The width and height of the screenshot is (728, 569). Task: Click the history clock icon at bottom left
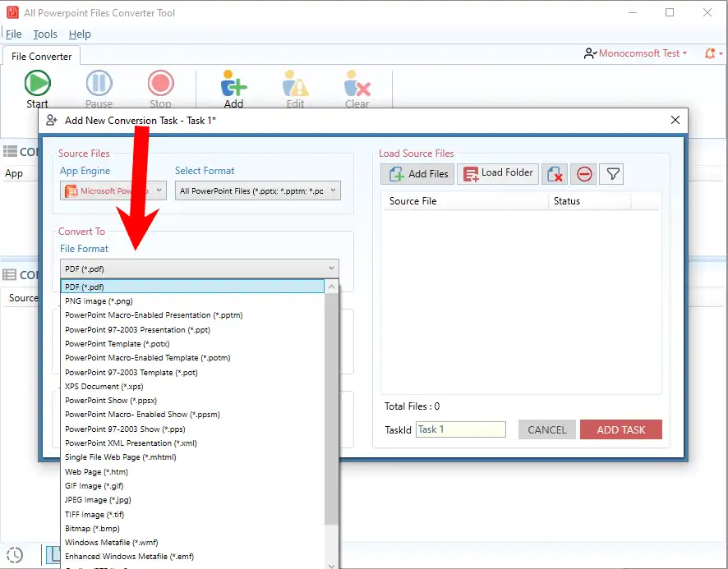15,555
